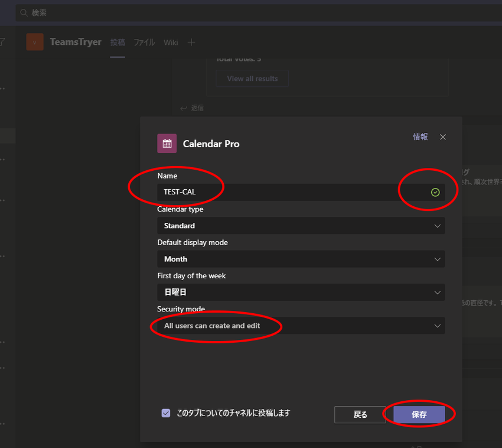Click the Name input field
Viewport: 502px width, 448px height.
coord(301,192)
